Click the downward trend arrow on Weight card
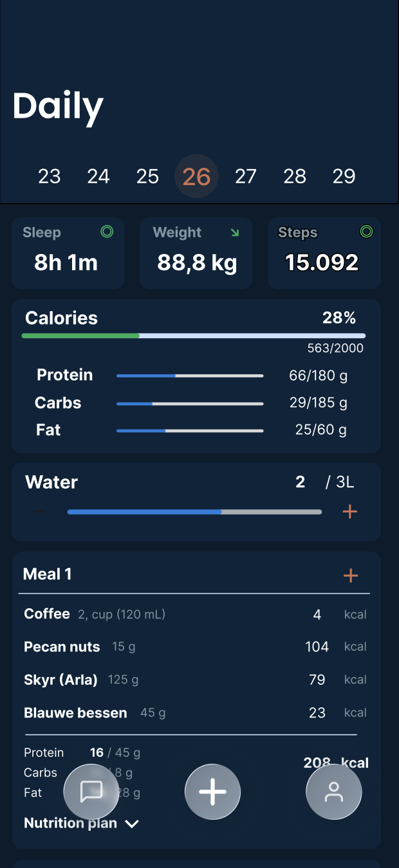The image size is (399, 868). pyautogui.click(x=236, y=232)
